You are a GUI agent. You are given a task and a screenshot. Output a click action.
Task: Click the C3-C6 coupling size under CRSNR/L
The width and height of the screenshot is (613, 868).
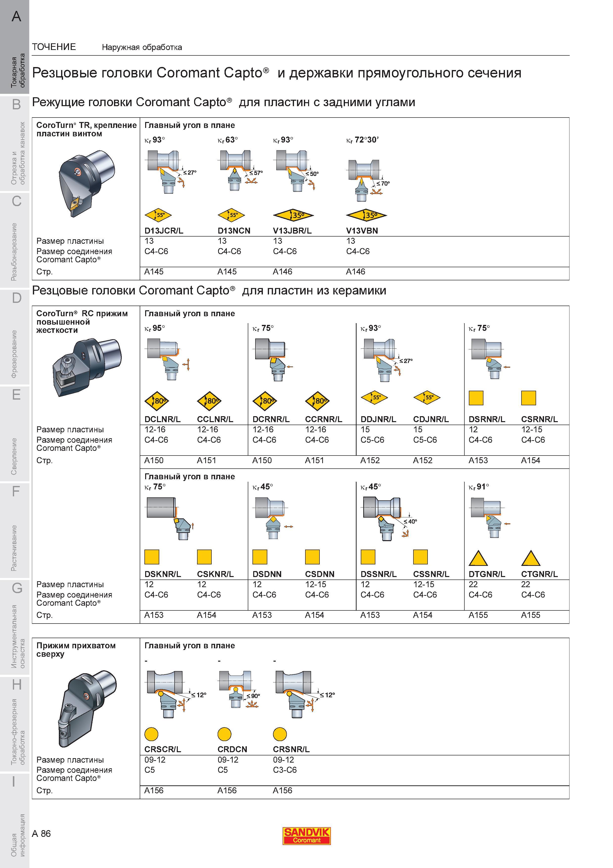click(285, 770)
